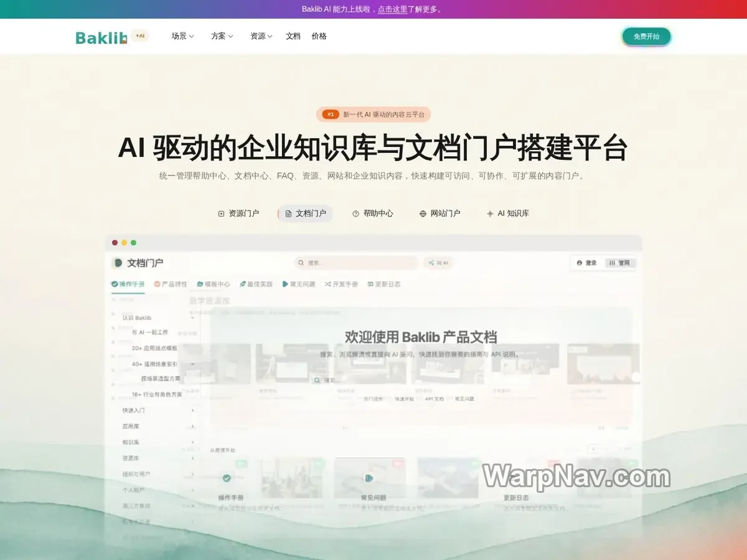Open 第三方集成 in sidebar

pyautogui.click(x=136, y=506)
